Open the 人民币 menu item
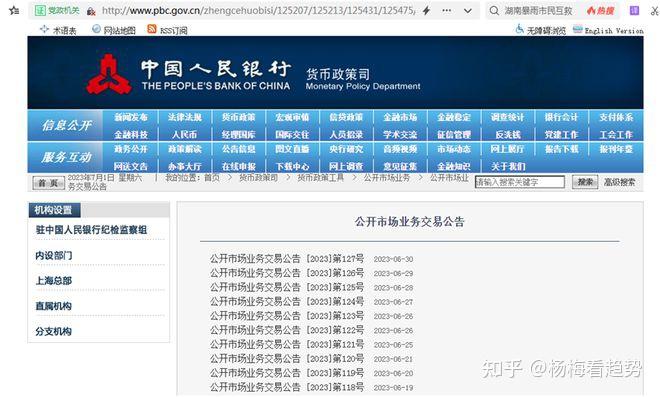The height and width of the screenshot is (397, 660). pyautogui.click(x=185, y=135)
